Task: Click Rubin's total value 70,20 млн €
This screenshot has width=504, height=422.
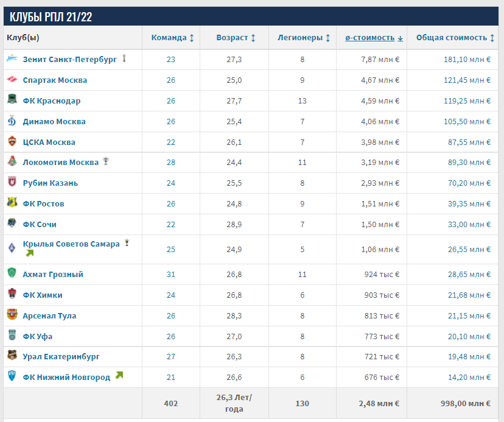Action: [469, 183]
